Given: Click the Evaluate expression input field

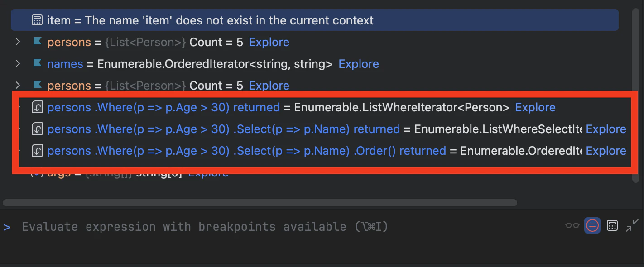Looking at the screenshot, I should pyautogui.click(x=272, y=226).
